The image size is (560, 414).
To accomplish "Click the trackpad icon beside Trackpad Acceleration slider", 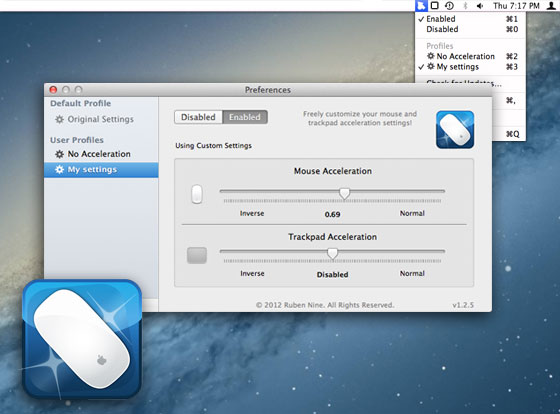I will point(197,255).
